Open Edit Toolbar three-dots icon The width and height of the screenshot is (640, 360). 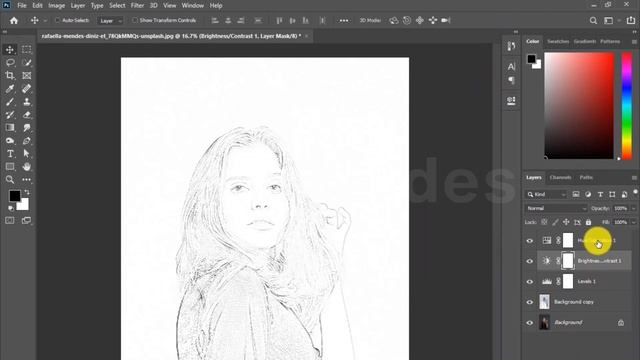pyautogui.click(x=27, y=180)
